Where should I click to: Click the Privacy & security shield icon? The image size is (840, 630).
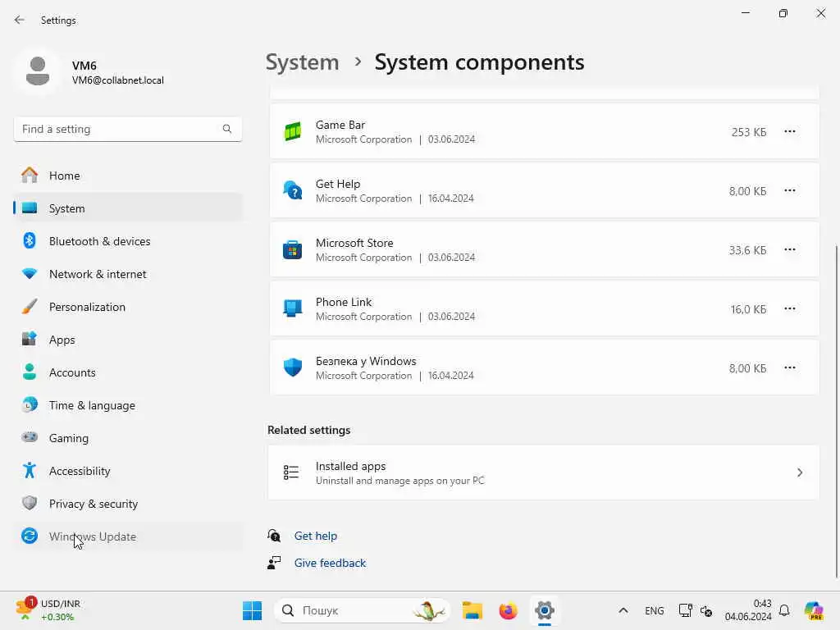pyautogui.click(x=30, y=503)
